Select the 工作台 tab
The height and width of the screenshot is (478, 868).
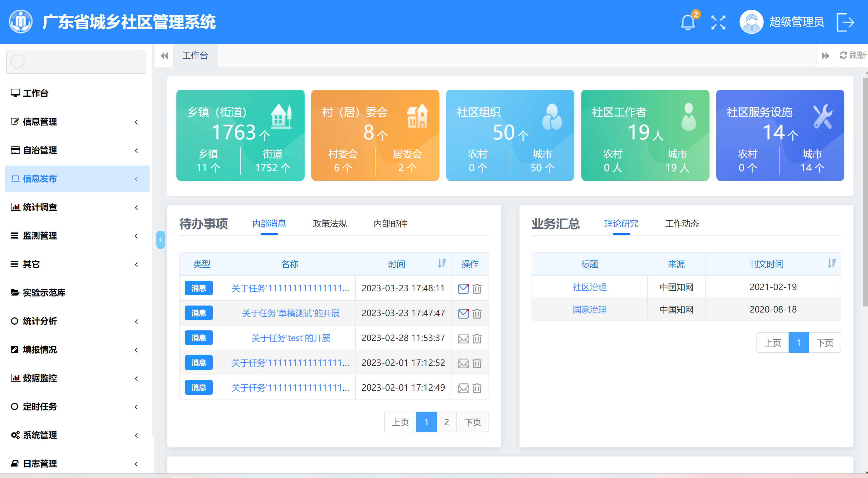(195, 55)
